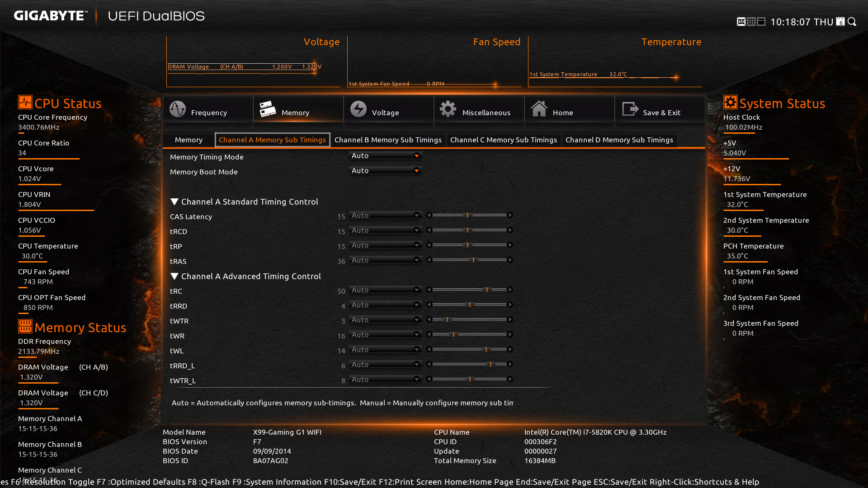Open the Miscellaneous main tab label
The image size is (868, 488).
point(486,113)
